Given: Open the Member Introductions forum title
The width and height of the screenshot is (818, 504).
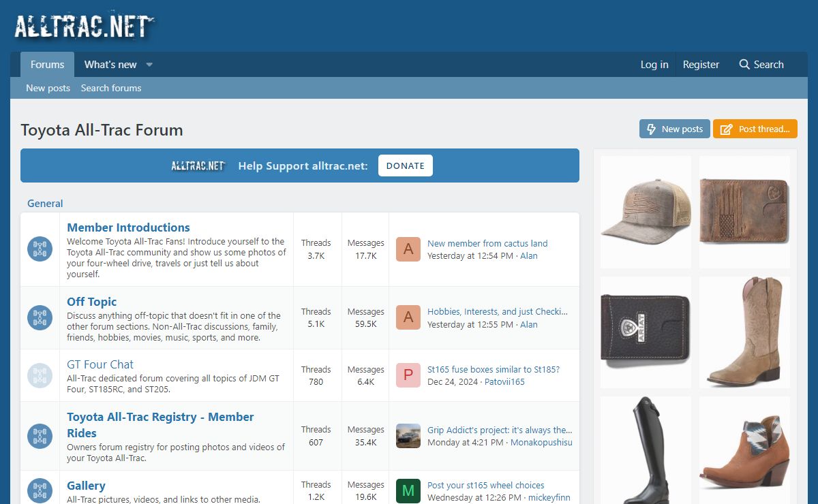Looking at the screenshot, I should point(128,227).
